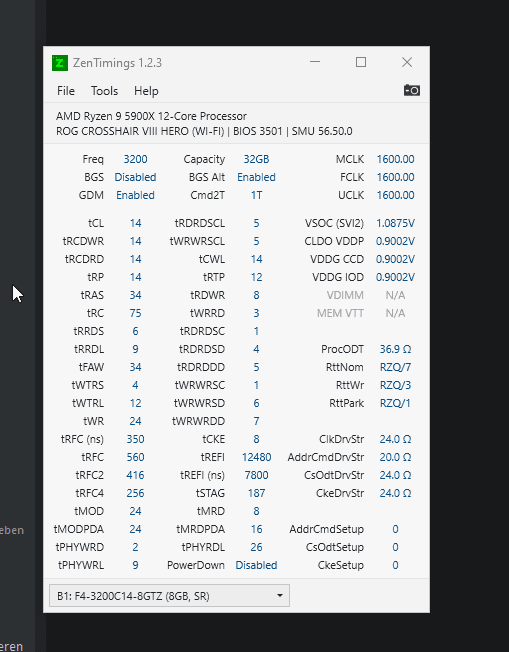The height and width of the screenshot is (652, 509).
Task: Click the FCLK value 1600.00
Action: 395,177
